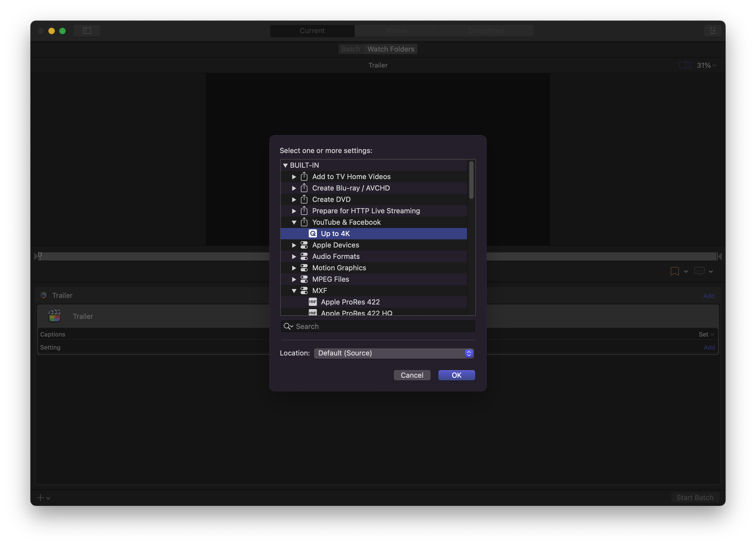Image resolution: width=756 pixels, height=546 pixels.
Task: Collapse the BUILT-IN disclosure triangle
Action: click(x=285, y=165)
